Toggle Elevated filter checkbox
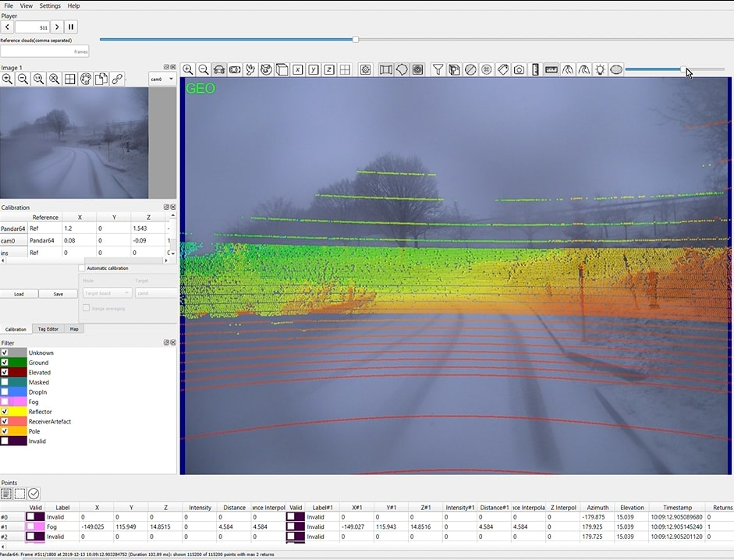The height and width of the screenshot is (560, 734). click(x=5, y=372)
